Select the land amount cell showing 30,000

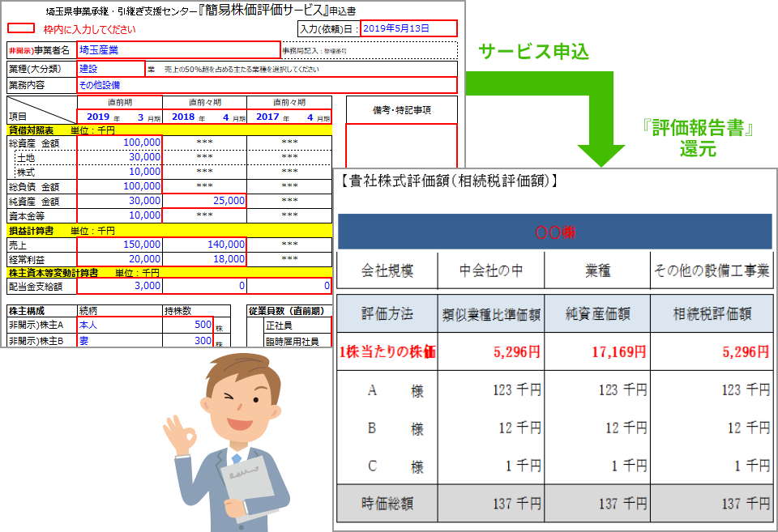[x=120, y=157]
